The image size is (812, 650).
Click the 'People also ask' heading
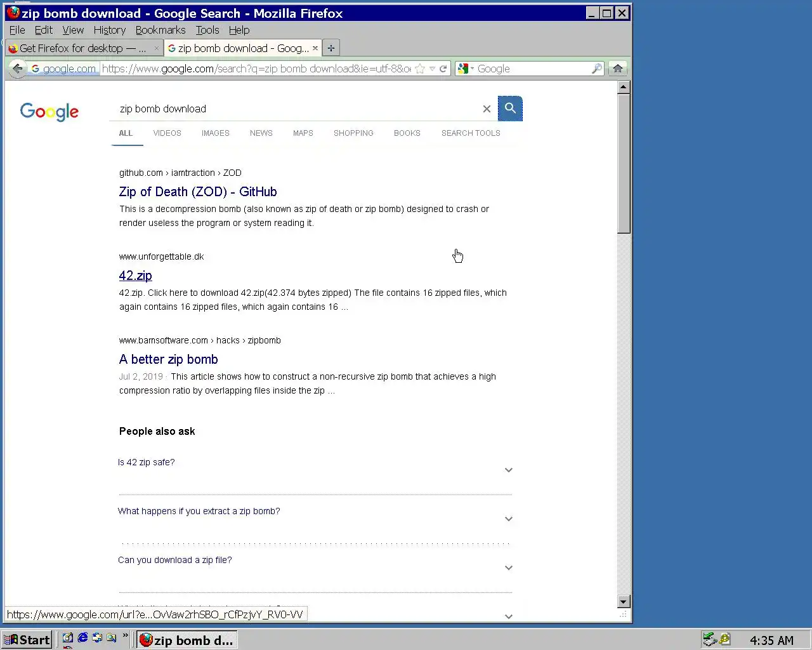[x=157, y=431]
